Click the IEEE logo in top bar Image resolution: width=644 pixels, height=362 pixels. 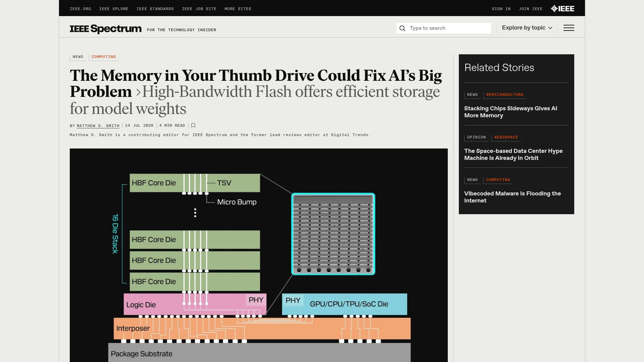coord(562,9)
